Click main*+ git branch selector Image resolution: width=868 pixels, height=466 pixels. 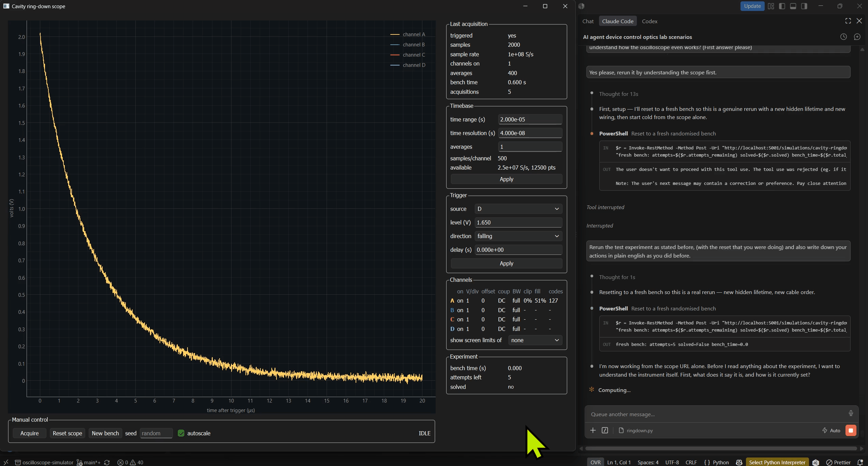[89, 462]
